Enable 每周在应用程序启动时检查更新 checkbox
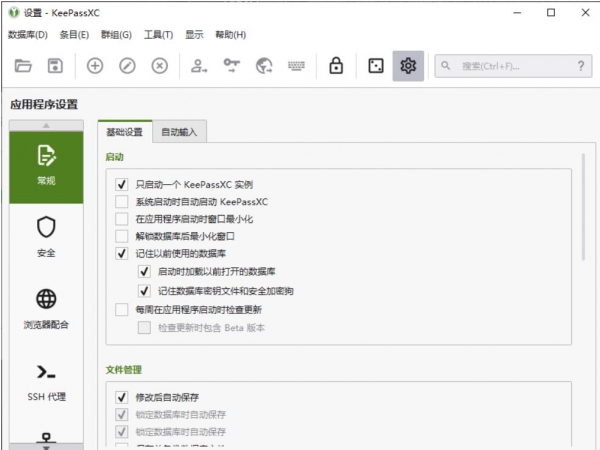Viewport: 600px width, 450px height. point(122,309)
